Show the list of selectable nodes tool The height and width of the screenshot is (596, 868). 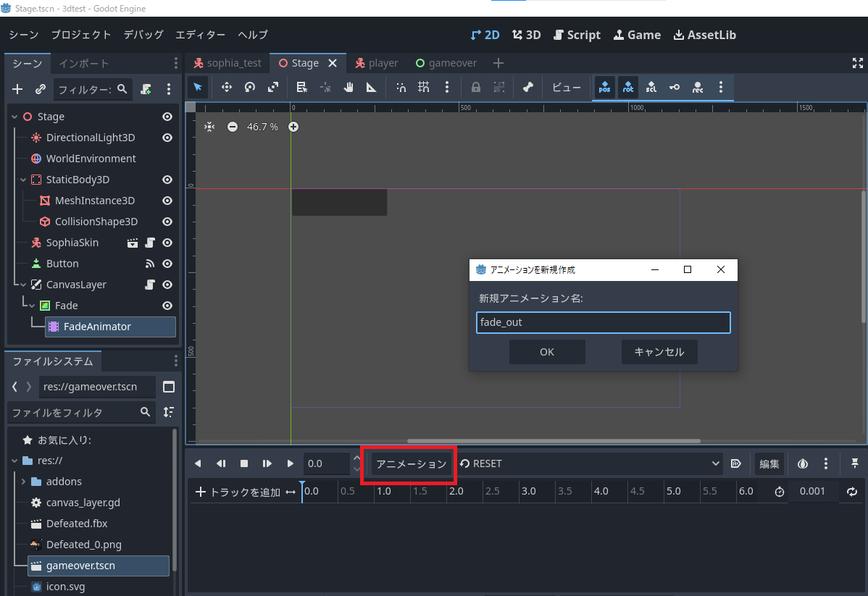point(301,87)
